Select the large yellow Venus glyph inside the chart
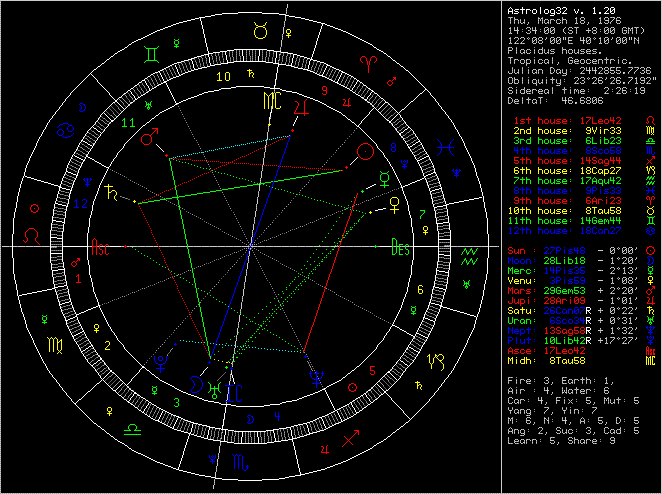Screen dimensions: 662x494 394,205
